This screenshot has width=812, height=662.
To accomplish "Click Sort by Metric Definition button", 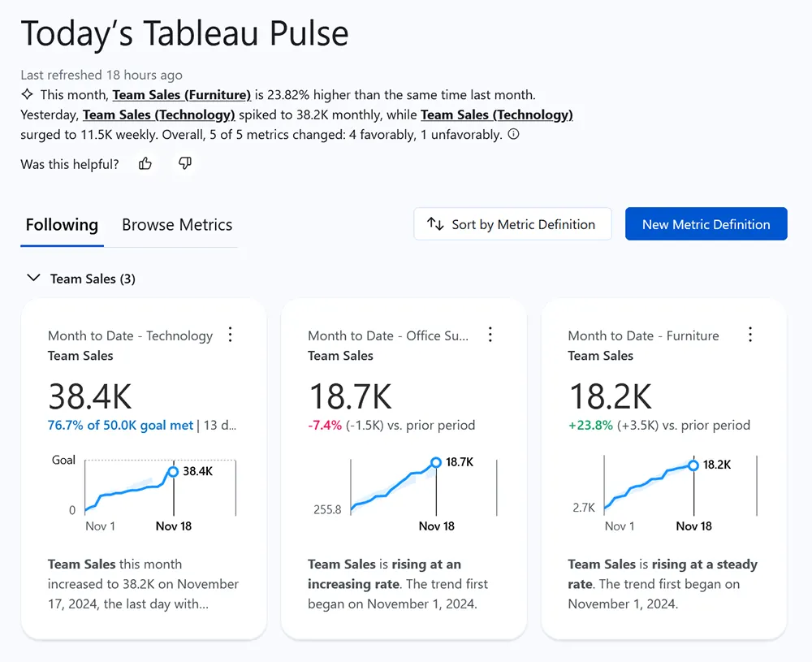I will (512, 223).
